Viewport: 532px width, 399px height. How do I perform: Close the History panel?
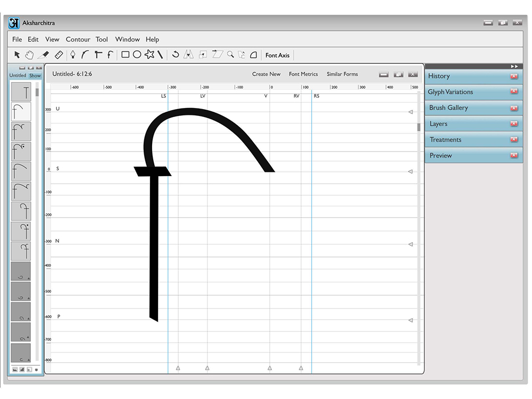514,76
